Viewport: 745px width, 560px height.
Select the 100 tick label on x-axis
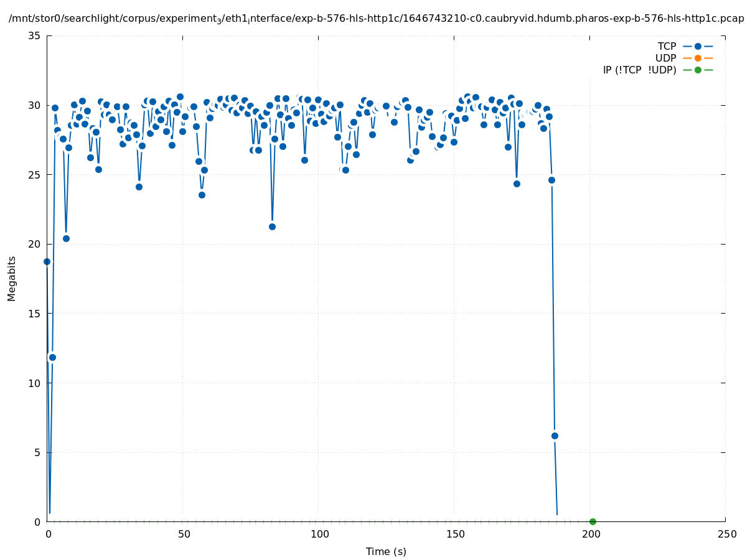[319, 534]
